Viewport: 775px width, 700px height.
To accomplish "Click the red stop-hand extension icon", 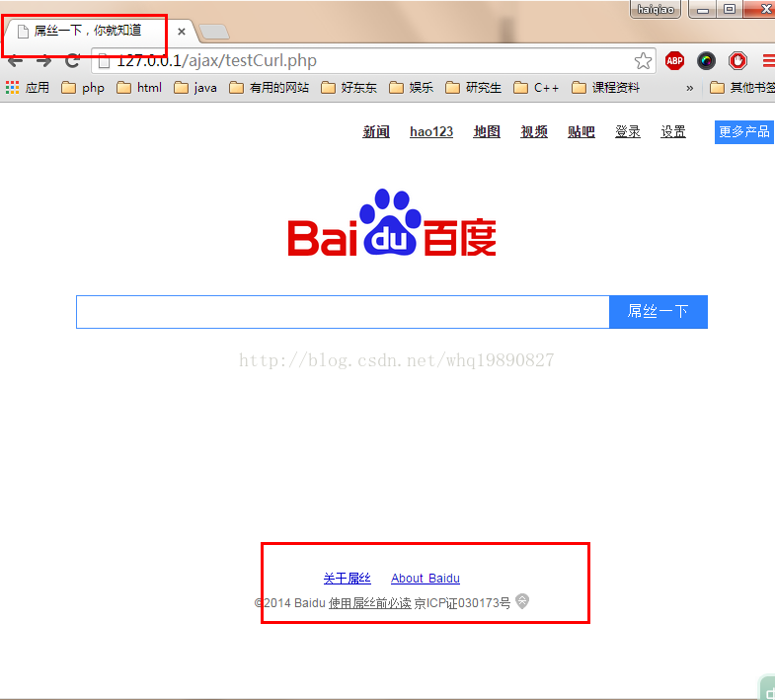I will (737, 61).
